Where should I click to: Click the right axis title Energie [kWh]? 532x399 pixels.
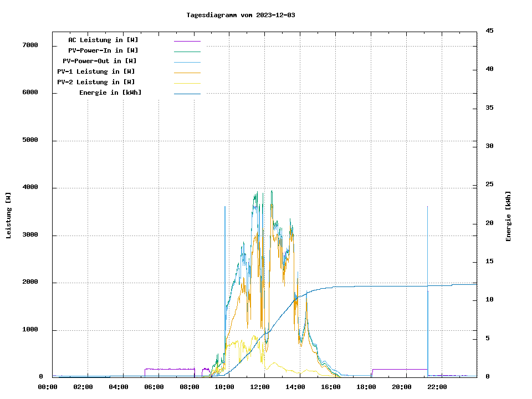509,216
